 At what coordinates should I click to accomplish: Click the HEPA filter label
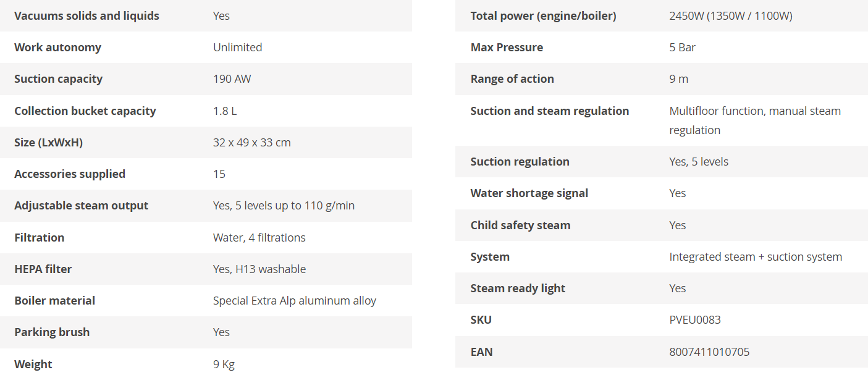pos(43,269)
